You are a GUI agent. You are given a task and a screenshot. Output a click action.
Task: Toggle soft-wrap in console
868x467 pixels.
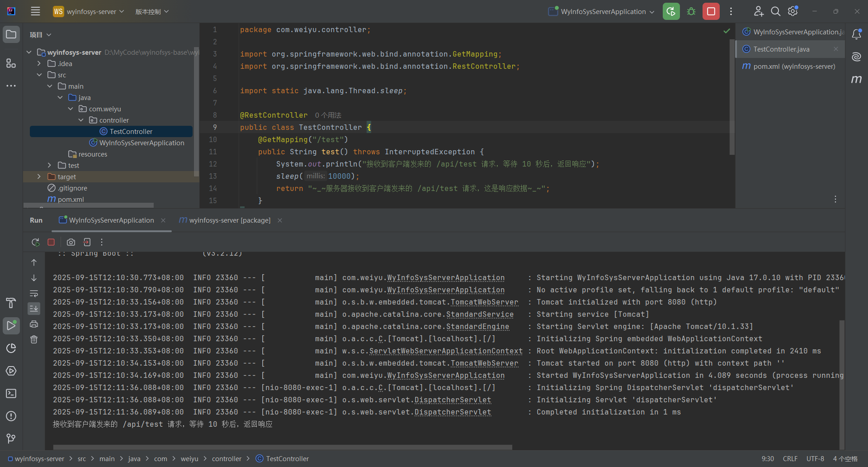[34, 293]
